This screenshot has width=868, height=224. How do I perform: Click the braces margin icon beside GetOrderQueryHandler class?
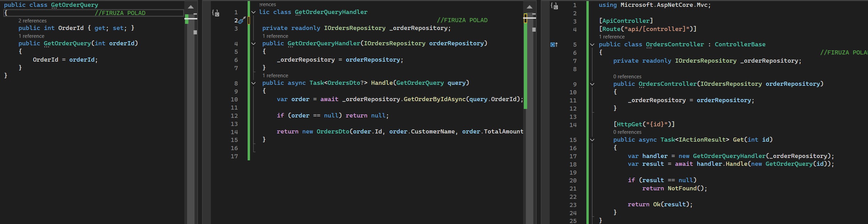(x=215, y=13)
